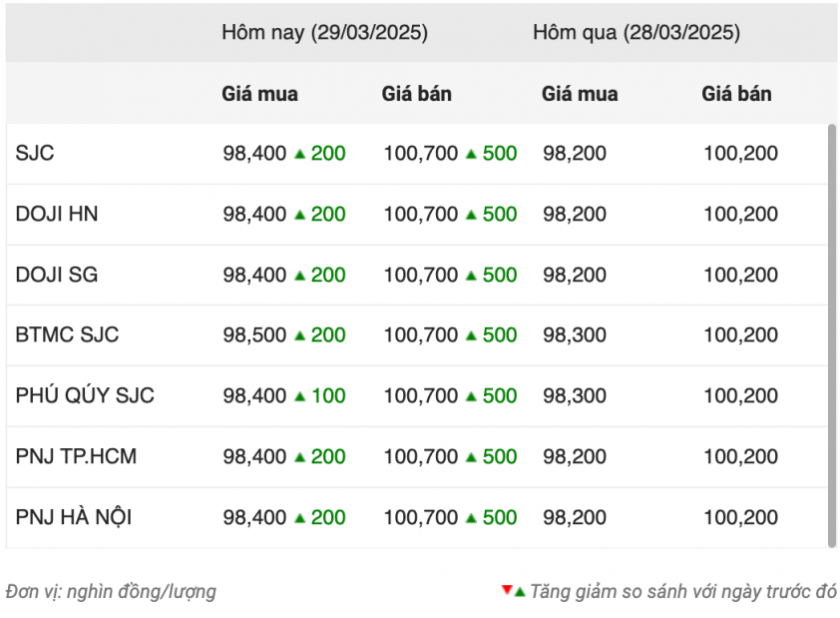The width and height of the screenshot is (840, 618).
Task: Click DOJI HN today buy price up arrow
Action: coord(300,215)
